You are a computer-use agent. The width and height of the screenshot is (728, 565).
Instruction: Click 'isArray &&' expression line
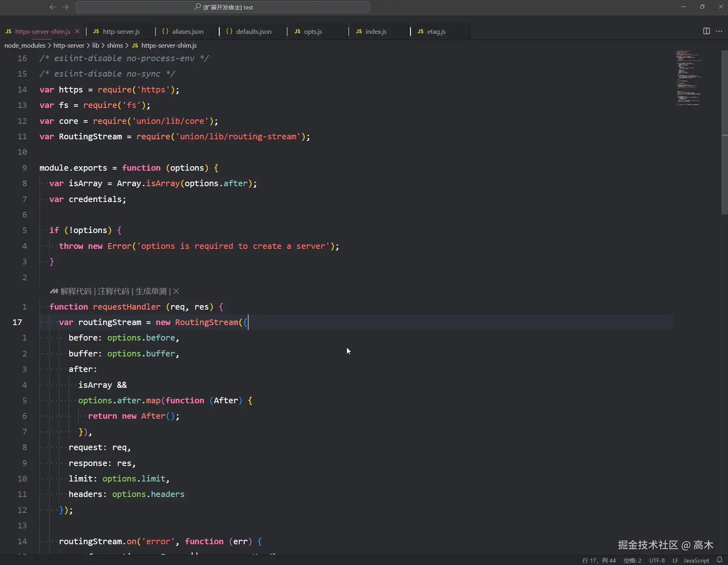(x=103, y=385)
